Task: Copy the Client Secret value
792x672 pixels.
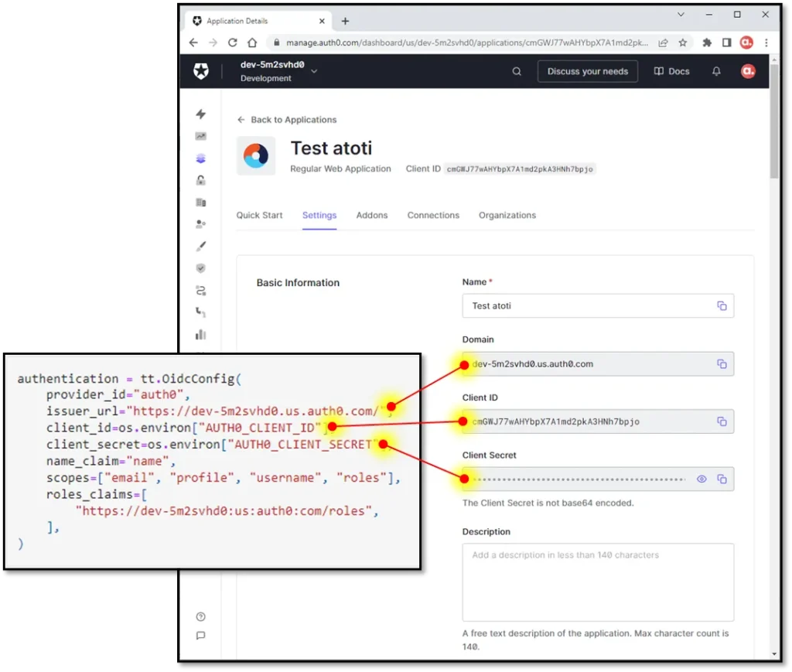Action: pyautogui.click(x=722, y=479)
